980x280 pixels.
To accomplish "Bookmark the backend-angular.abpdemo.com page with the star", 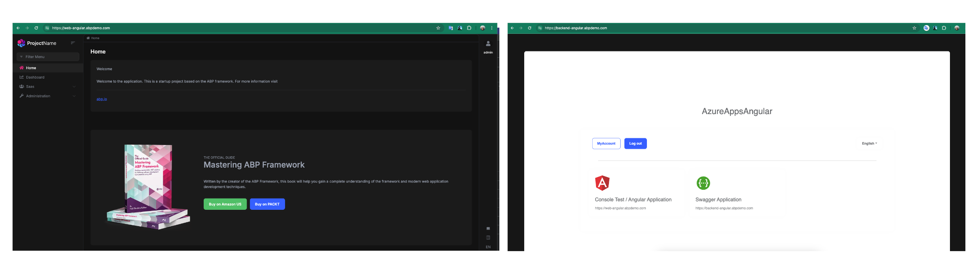I will [914, 28].
